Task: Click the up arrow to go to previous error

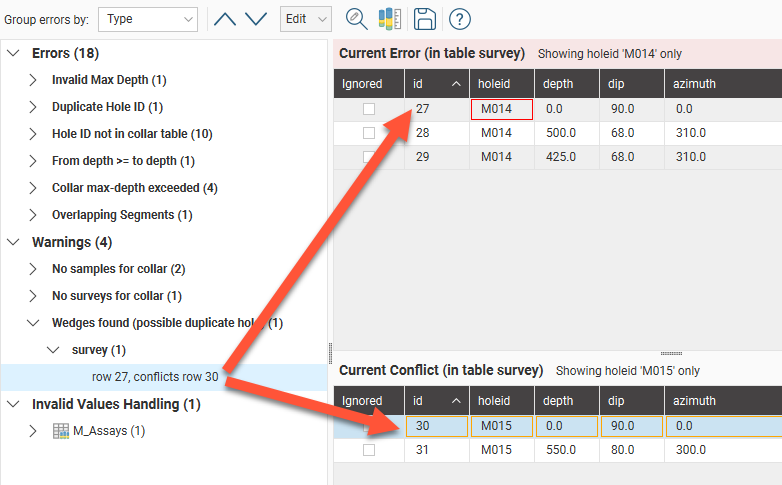Action: (225, 19)
